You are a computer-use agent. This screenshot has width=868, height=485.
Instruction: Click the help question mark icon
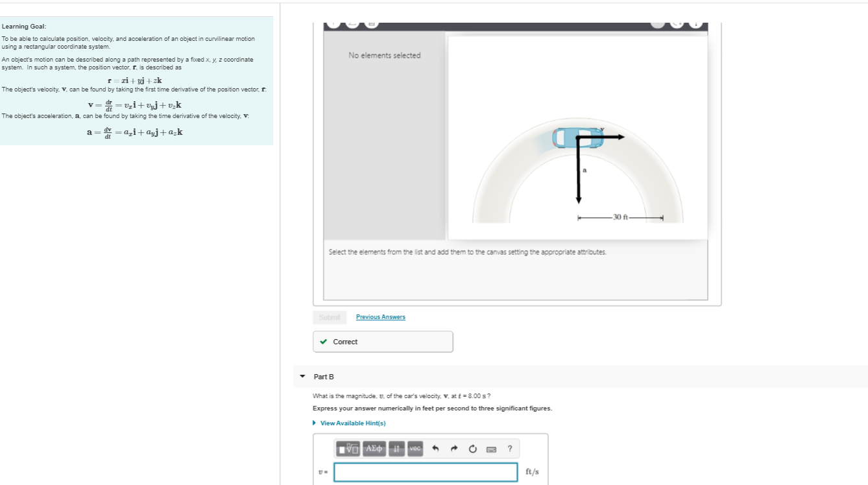click(509, 448)
